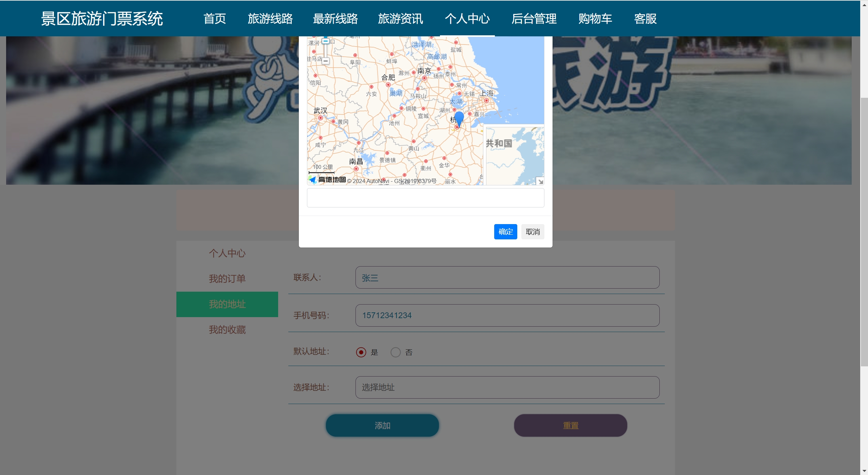Open the 选择地址 address picker field

(507, 387)
